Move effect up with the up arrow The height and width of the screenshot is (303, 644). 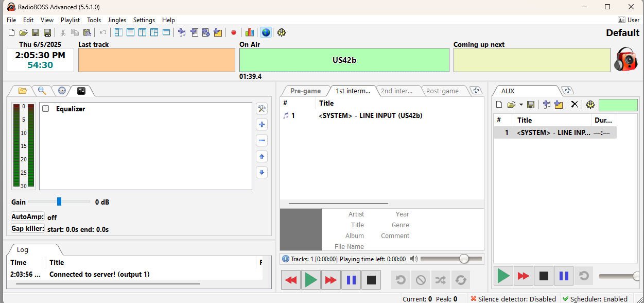coord(262,156)
